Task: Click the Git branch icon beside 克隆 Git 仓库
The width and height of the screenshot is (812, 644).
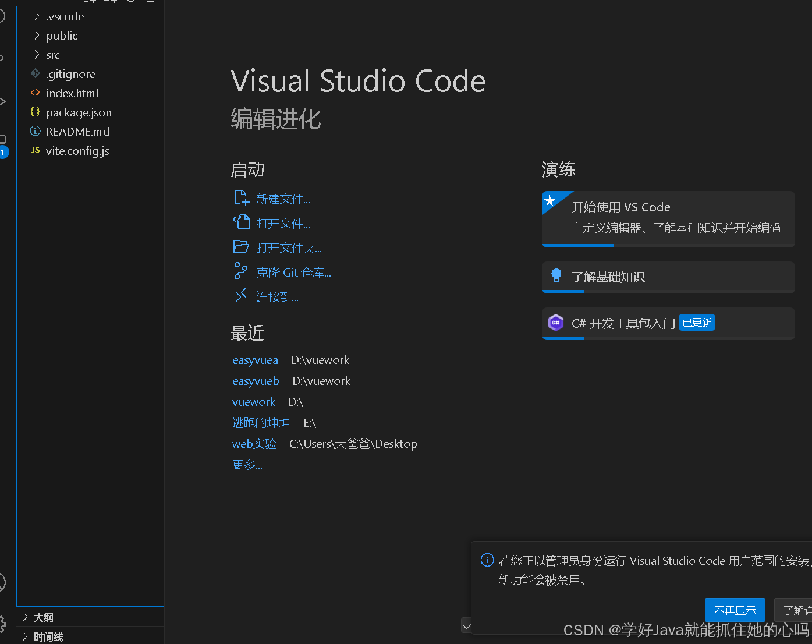Action: coord(240,271)
